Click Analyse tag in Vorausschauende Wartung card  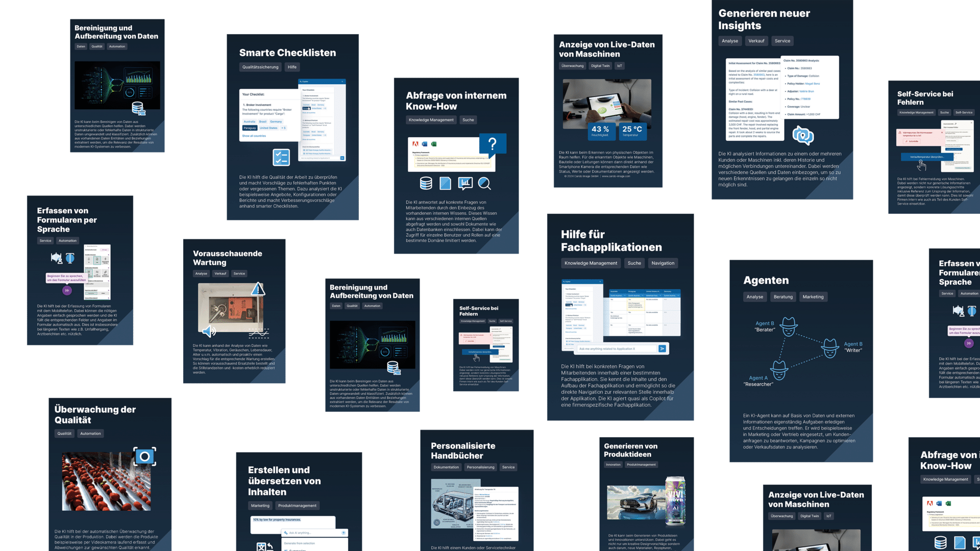coord(201,273)
